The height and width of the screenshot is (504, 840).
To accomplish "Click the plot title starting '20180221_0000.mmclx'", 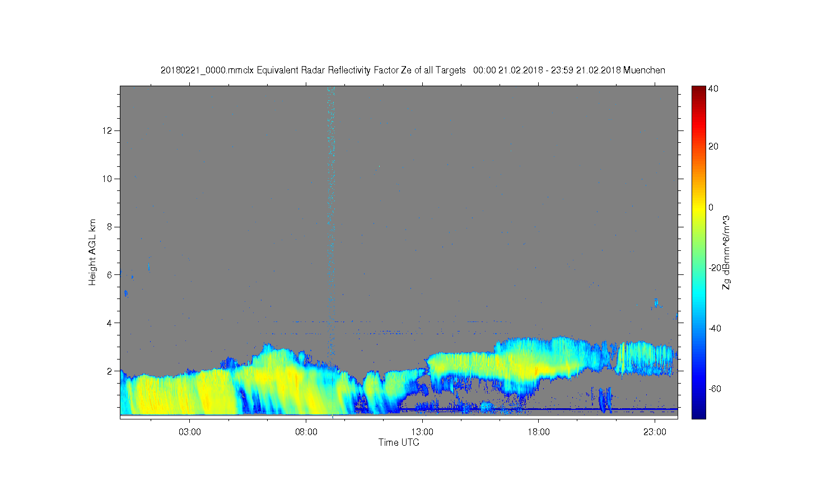I will 413,70.
